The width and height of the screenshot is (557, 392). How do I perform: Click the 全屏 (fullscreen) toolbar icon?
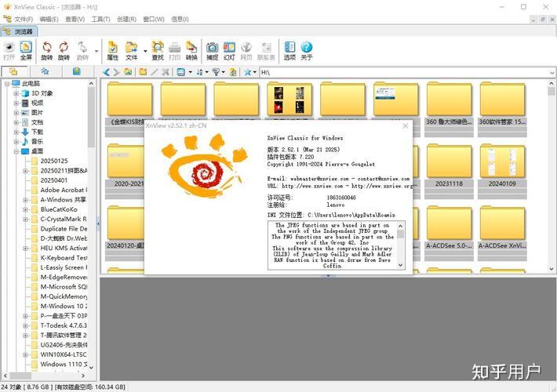(x=26, y=50)
